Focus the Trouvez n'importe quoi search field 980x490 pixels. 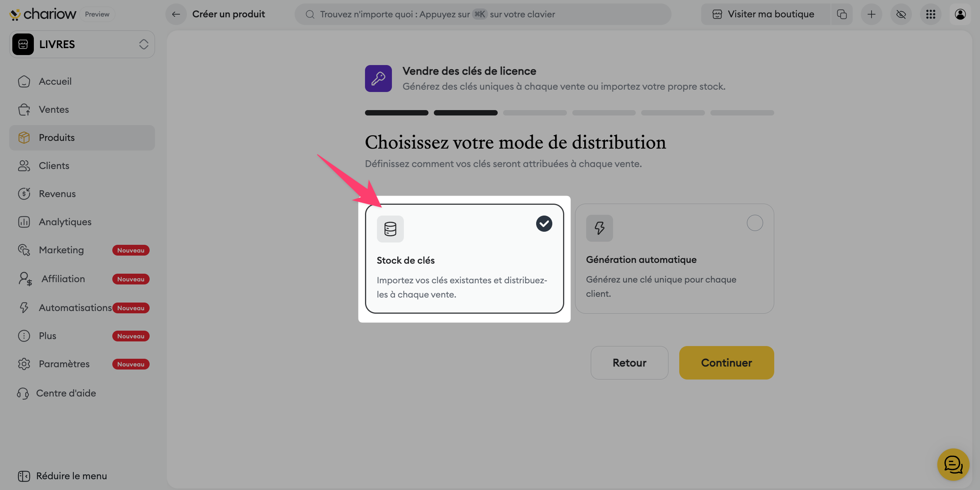[482, 14]
